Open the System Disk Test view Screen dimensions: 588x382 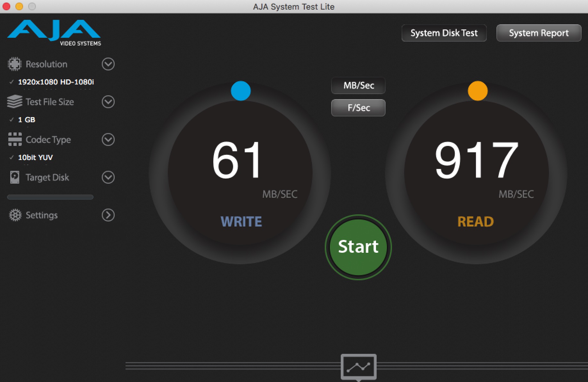point(444,33)
